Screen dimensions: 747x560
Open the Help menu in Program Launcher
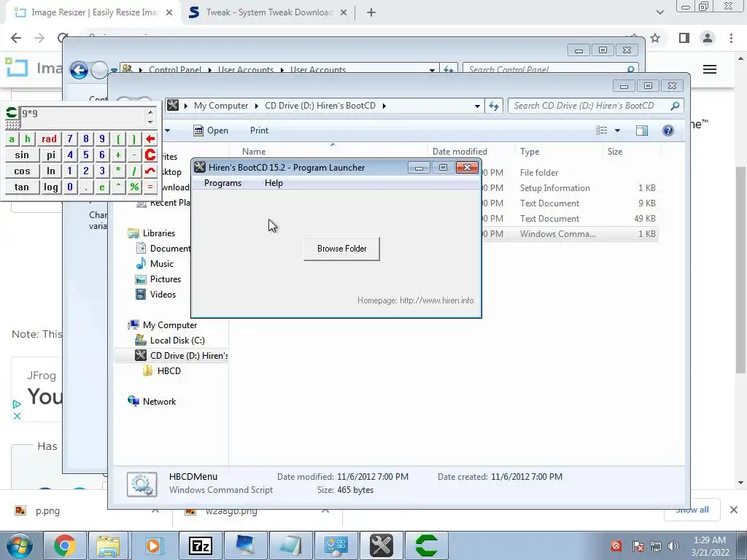pyautogui.click(x=274, y=183)
